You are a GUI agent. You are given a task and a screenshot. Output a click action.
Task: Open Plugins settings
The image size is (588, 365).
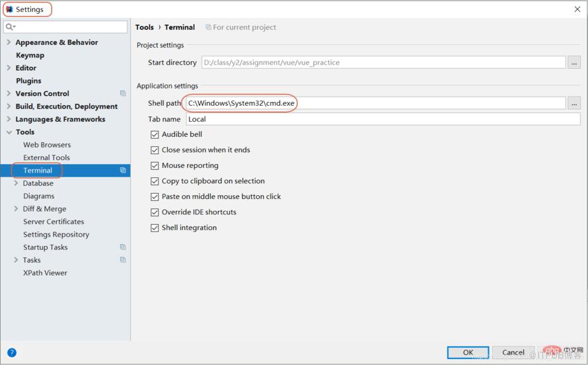[x=28, y=81]
